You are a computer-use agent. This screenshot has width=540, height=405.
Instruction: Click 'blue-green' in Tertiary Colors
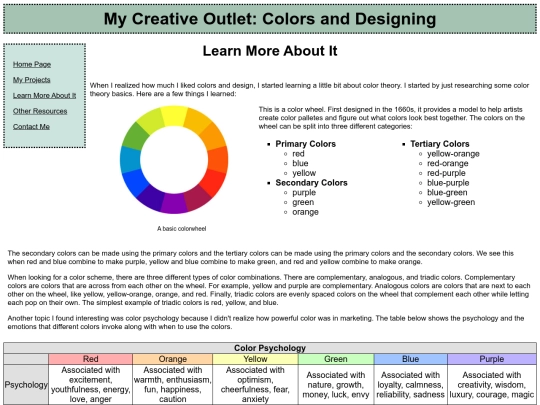tap(447, 193)
